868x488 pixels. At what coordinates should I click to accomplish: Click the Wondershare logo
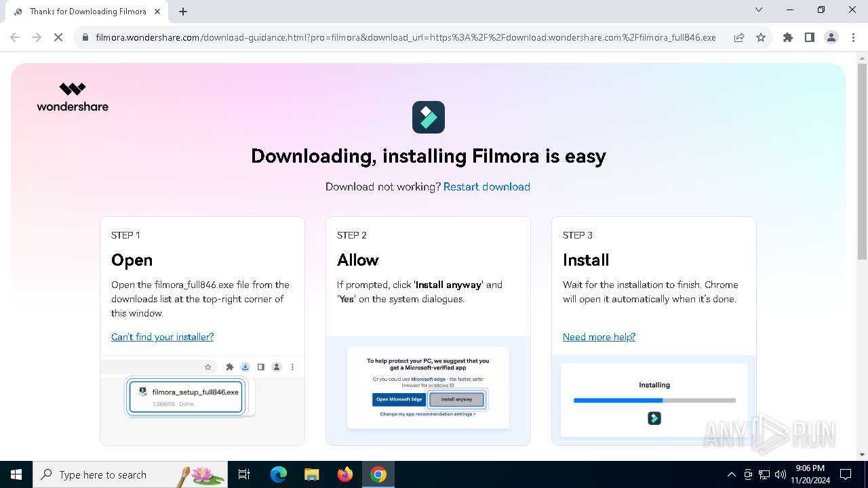point(73,97)
